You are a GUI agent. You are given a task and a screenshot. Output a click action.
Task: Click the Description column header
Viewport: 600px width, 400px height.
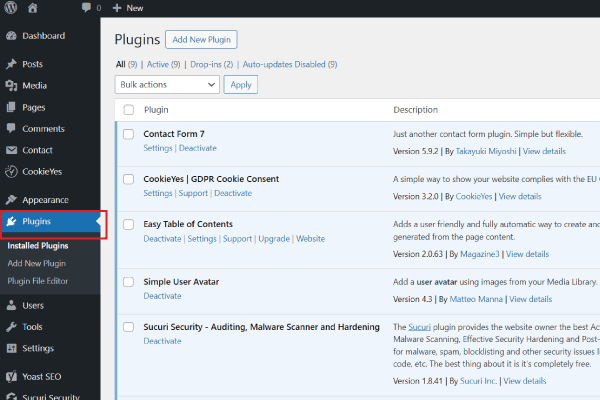[416, 110]
